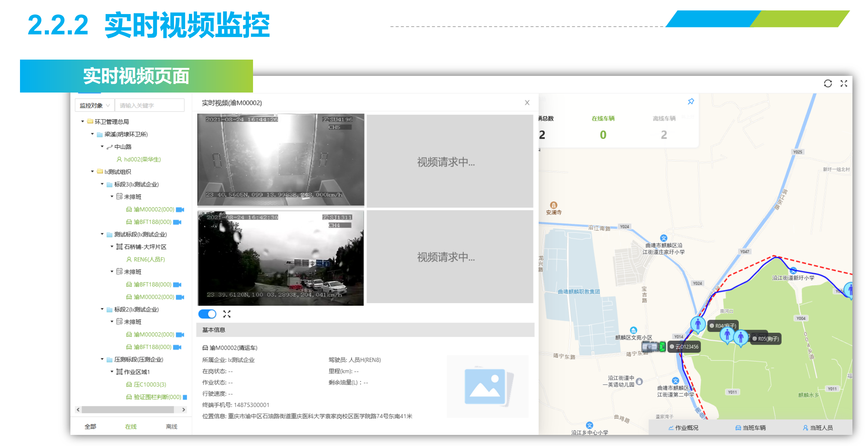Screen dimensions: 868x446
Task: Click the tree panel horizontal scrollbar
Action: click(x=128, y=410)
